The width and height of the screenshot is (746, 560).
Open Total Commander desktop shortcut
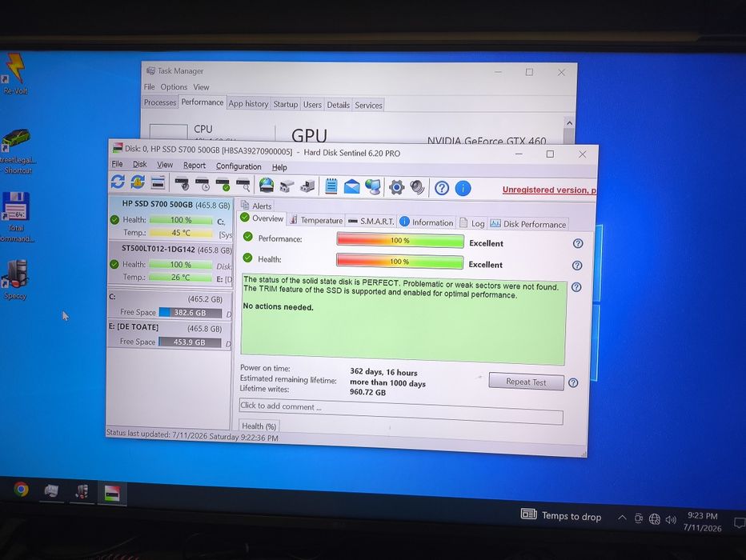(16, 218)
